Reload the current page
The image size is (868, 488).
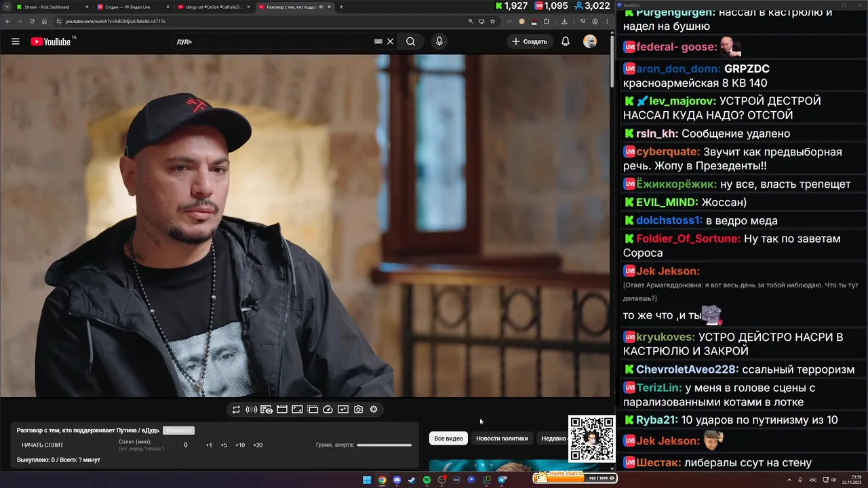pos(32,21)
